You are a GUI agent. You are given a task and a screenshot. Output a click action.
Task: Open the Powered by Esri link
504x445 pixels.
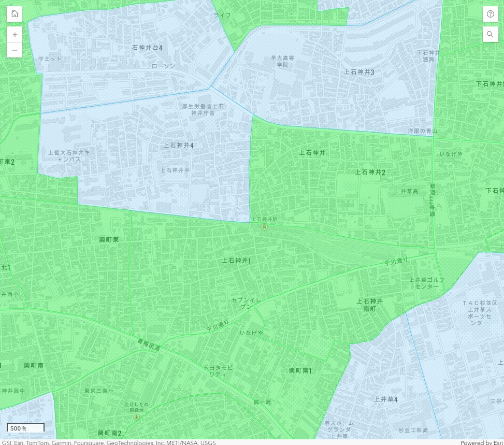pyautogui.click(x=481, y=442)
